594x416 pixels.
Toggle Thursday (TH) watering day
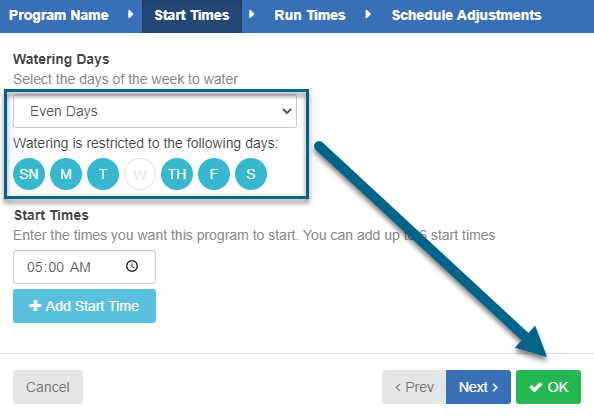[177, 174]
